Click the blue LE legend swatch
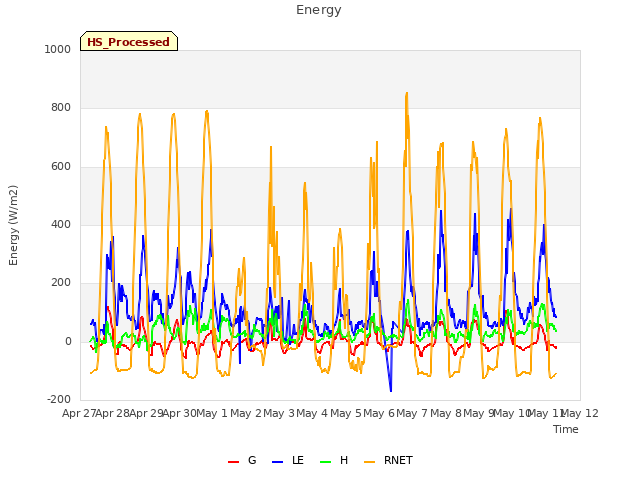Screen dimensions: 640x480 [x=277, y=462]
